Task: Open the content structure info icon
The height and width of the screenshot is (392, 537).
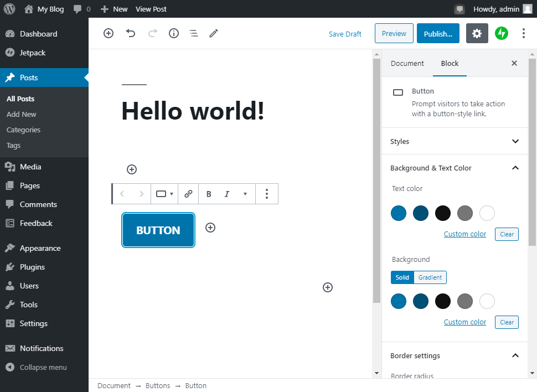Action: click(174, 33)
